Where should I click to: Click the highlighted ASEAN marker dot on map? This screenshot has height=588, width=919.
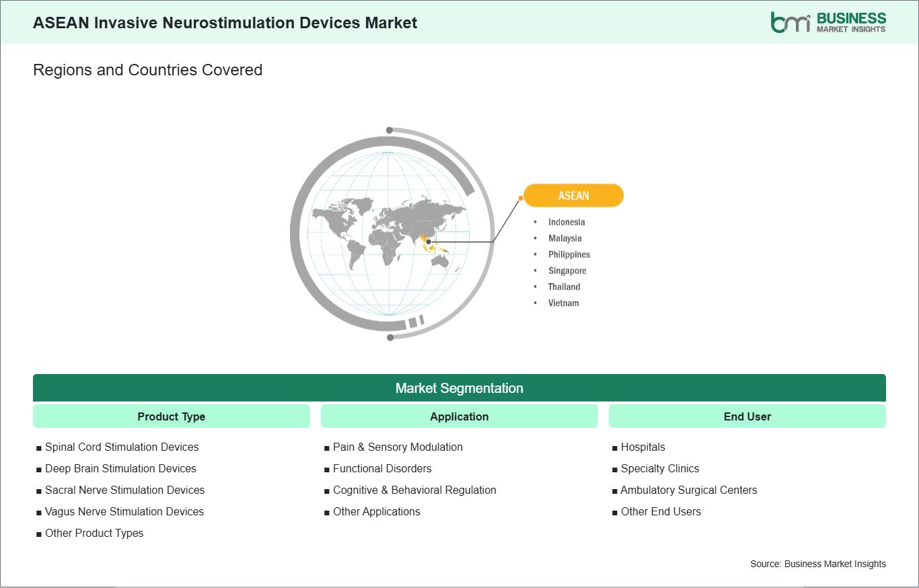[429, 242]
